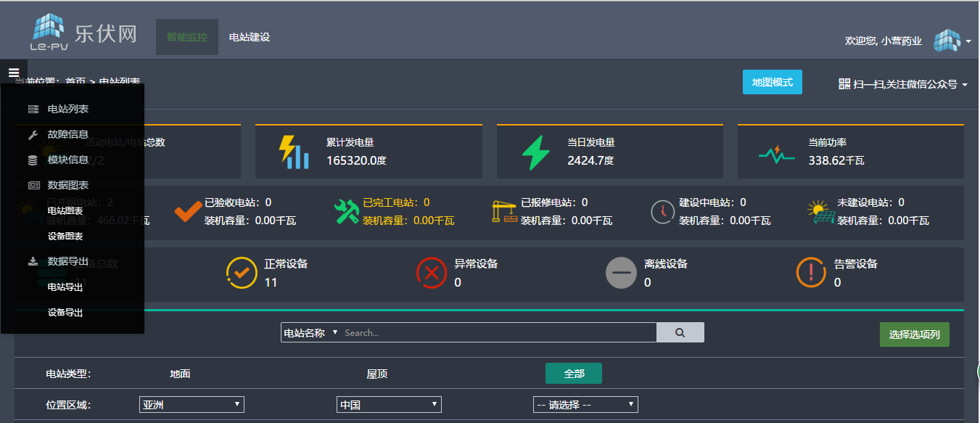Viewport: 980px width, 423px height.
Task: Toggle the hamburger sidebar menu button
Action: [x=14, y=73]
